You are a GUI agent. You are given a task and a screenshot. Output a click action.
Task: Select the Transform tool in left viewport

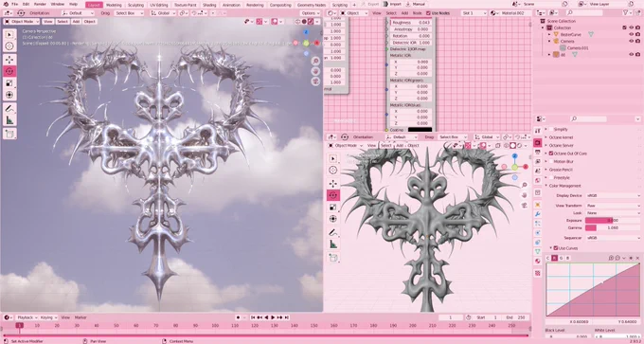click(9, 95)
